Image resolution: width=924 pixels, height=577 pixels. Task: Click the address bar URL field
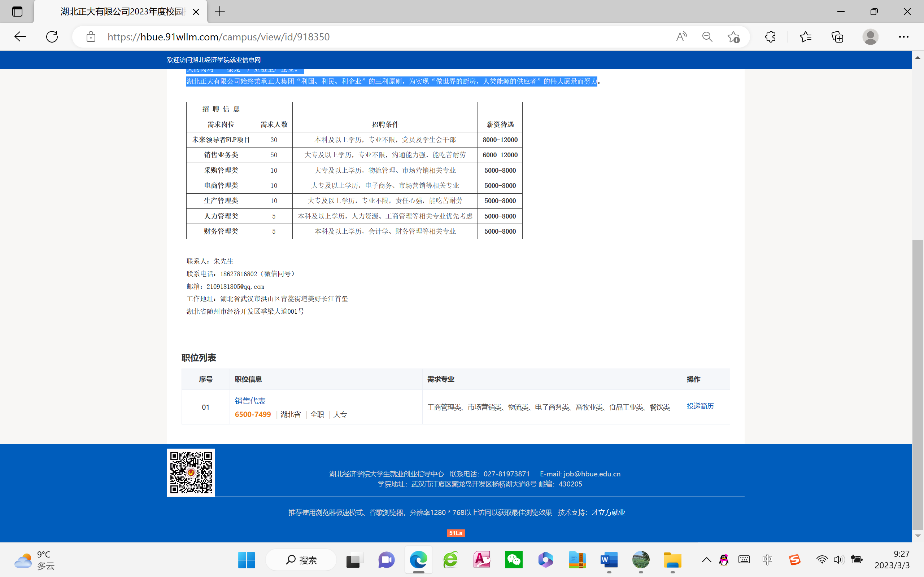(344, 37)
